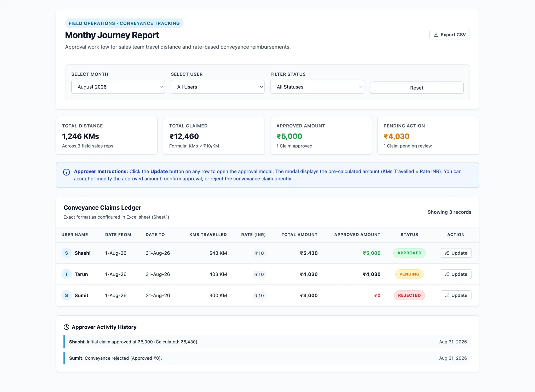Screen dimensions: 535x392
Task: Click the Date From column header
Action: 118,235
